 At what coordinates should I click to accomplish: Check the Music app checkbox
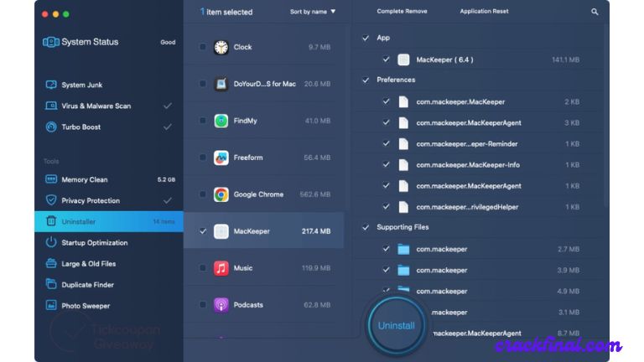[203, 267]
